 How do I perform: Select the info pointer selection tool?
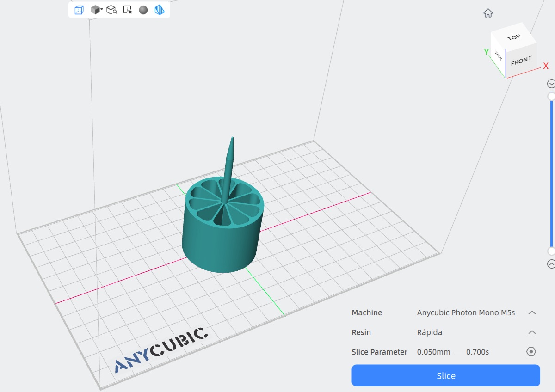point(128,10)
